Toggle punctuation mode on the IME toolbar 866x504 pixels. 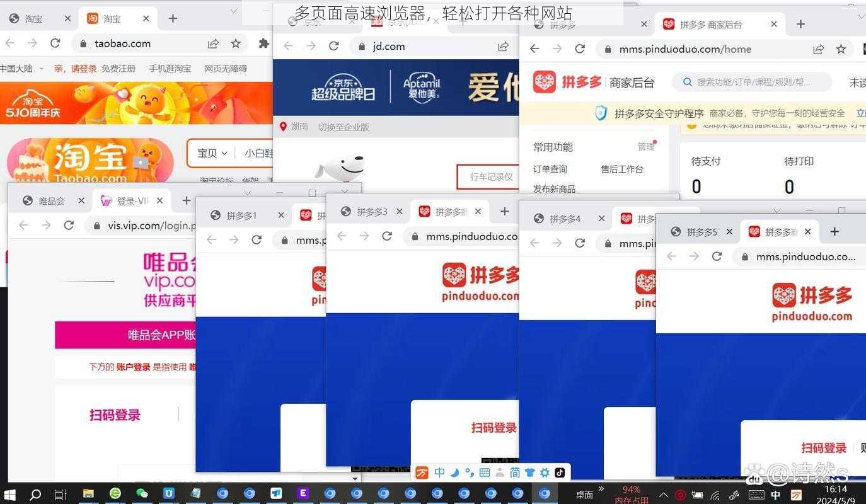point(469,472)
